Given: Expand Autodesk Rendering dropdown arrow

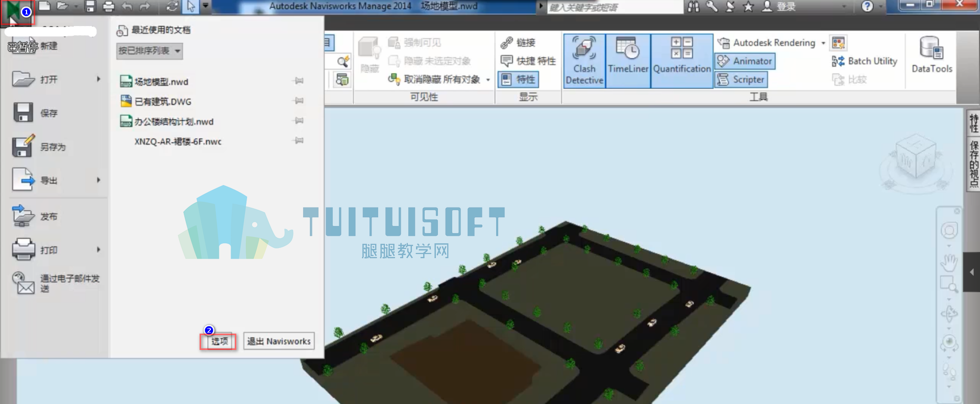Looking at the screenshot, I should [x=823, y=43].
